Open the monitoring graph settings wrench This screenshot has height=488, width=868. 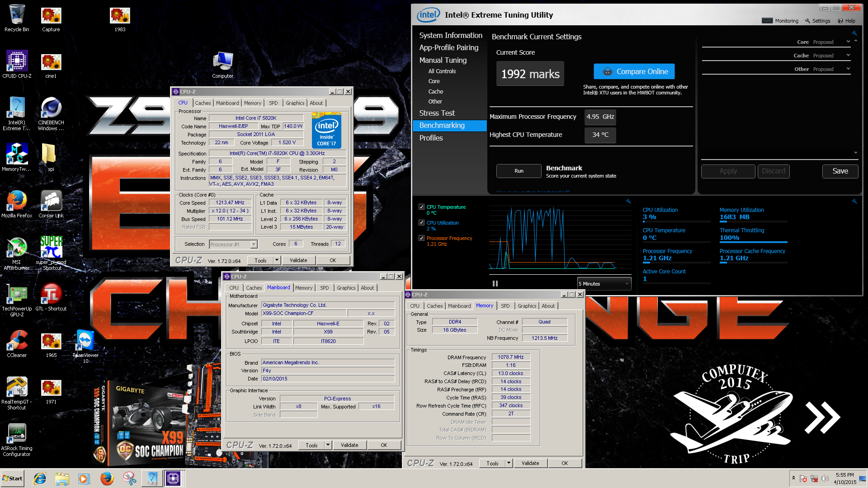628,201
